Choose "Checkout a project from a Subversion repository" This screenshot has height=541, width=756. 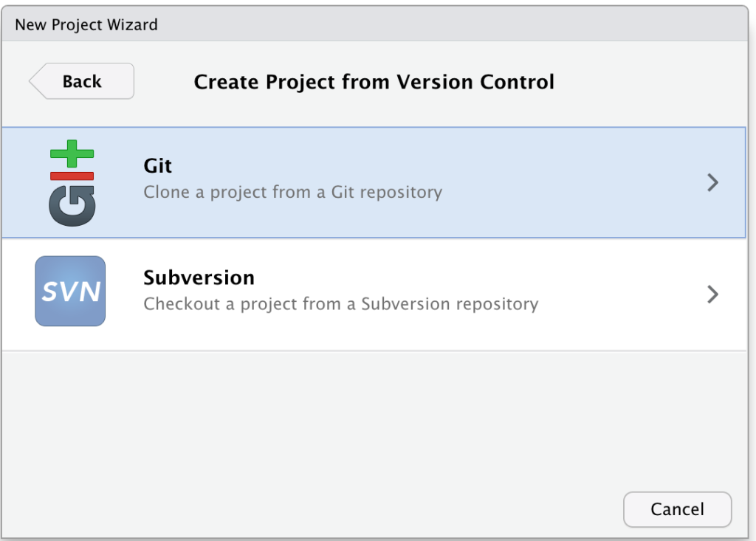point(341,304)
